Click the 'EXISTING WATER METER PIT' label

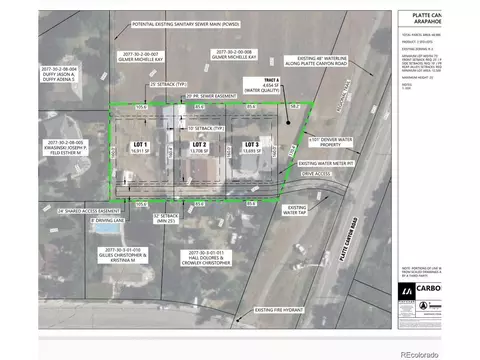point(326,164)
